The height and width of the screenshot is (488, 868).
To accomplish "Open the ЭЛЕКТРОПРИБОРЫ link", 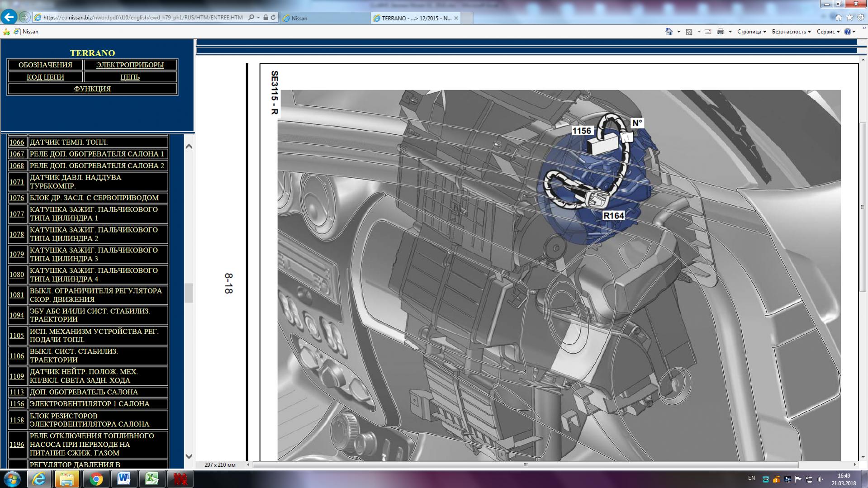I will (x=130, y=65).
